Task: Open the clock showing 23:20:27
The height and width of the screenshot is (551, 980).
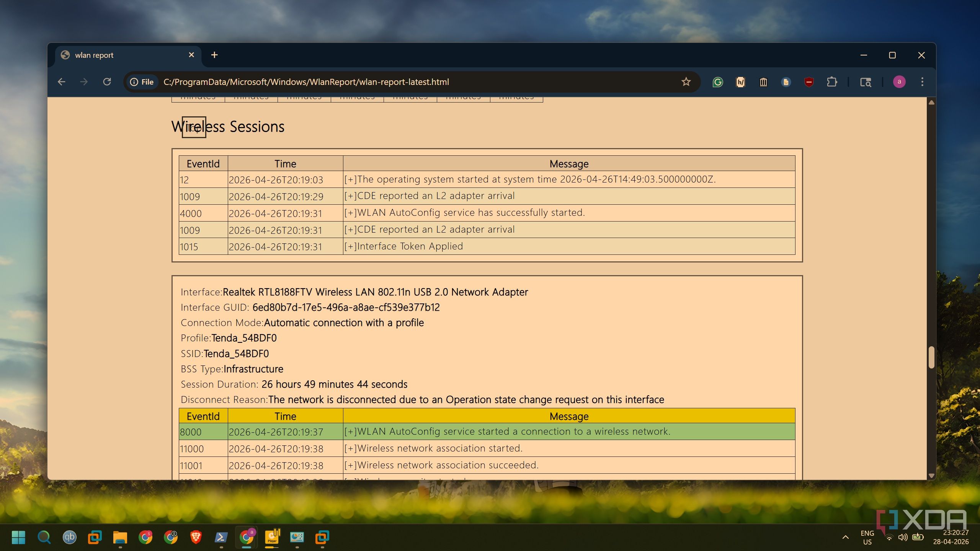Action: [951, 537]
